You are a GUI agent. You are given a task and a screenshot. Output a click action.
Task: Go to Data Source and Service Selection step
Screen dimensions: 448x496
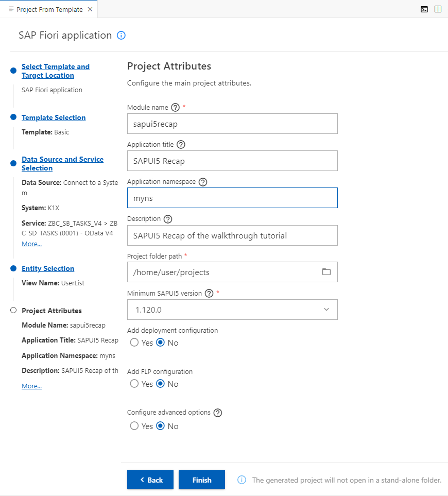[63, 164]
